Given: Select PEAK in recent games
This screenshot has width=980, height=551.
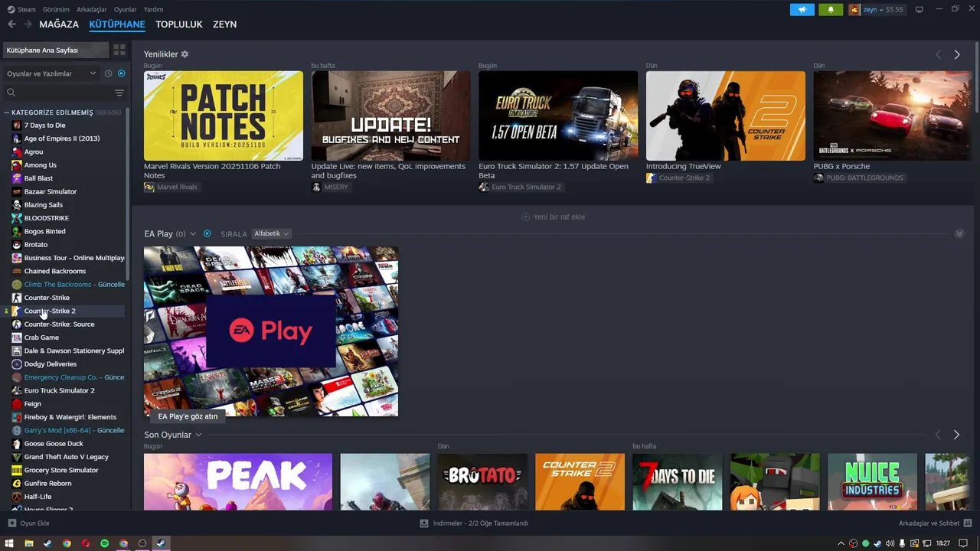Looking at the screenshot, I should (238, 482).
